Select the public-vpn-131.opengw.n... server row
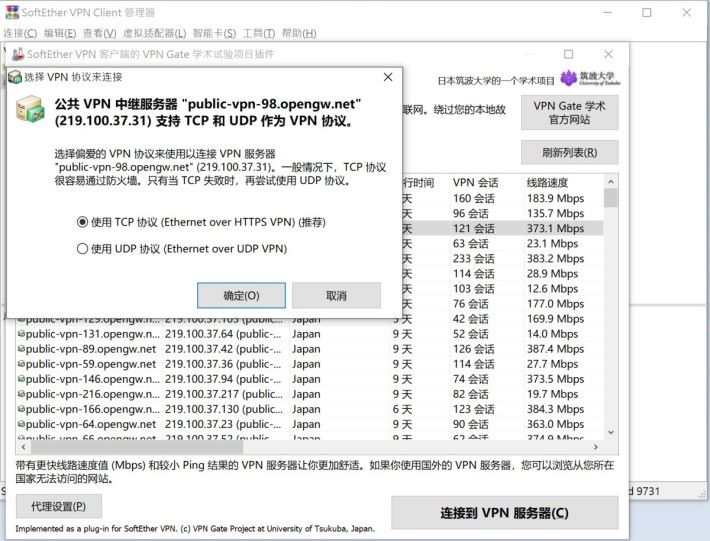The height and width of the screenshot is (541, 710). 310,334
